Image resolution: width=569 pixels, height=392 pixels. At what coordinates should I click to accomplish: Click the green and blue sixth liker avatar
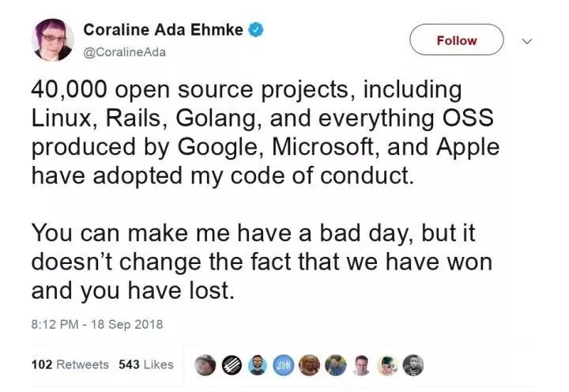[x=336, y=364]
